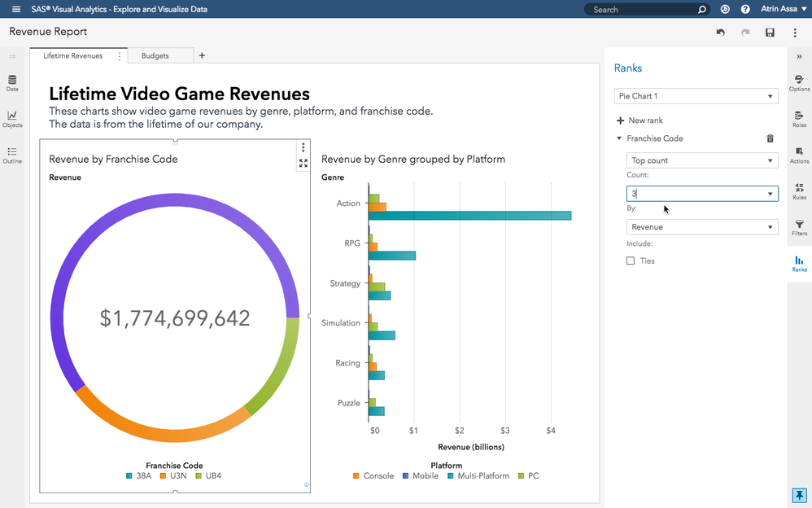Screen dimensions: 812x508
Task: Open the Objects pane
Action: (x=12, y=119)
